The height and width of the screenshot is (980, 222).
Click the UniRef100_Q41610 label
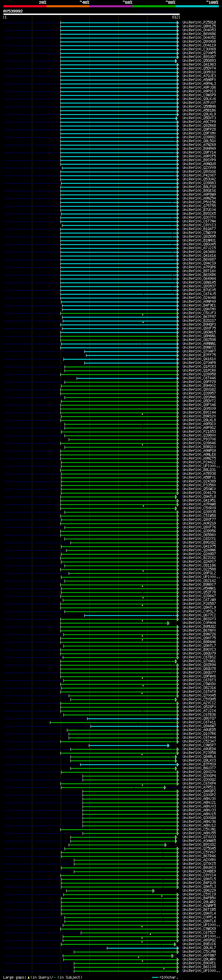coord(199,359)
